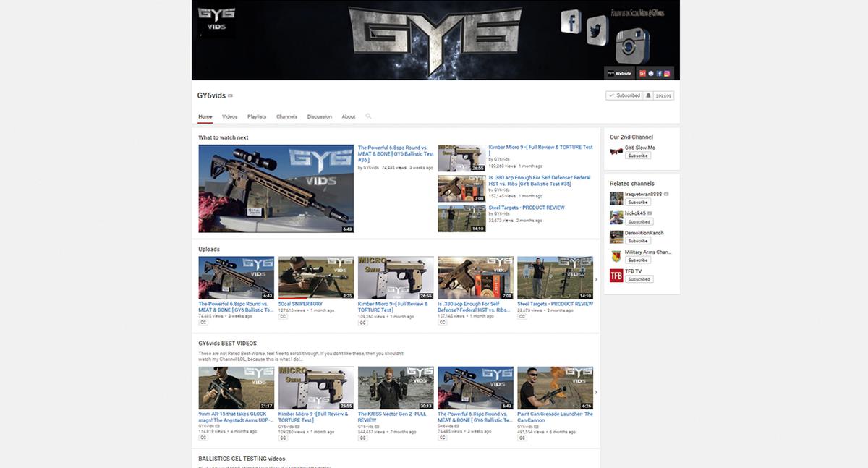Play the KRISS Vector Gen 2 thumbnail
Screen dimensions: 868x468
396,388
